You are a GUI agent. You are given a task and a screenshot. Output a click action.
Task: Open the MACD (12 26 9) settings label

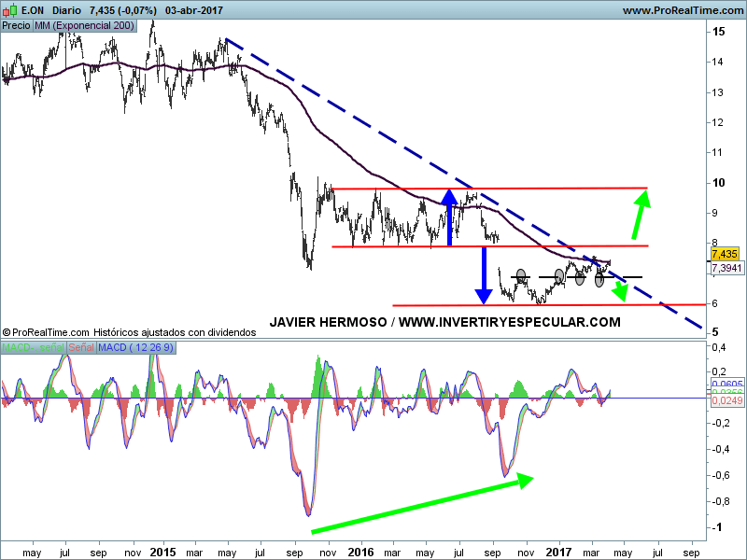(137, 348)
